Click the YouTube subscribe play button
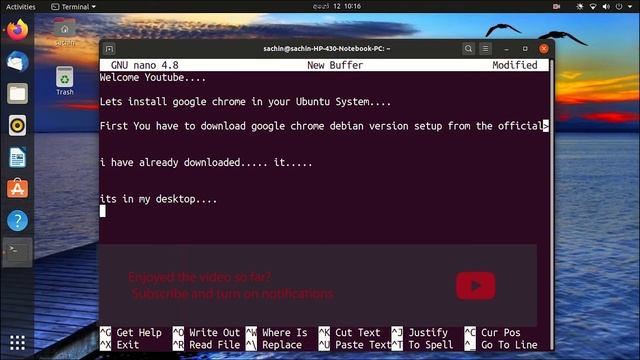Viewport: 640px width, 360px height. [476, 286]
